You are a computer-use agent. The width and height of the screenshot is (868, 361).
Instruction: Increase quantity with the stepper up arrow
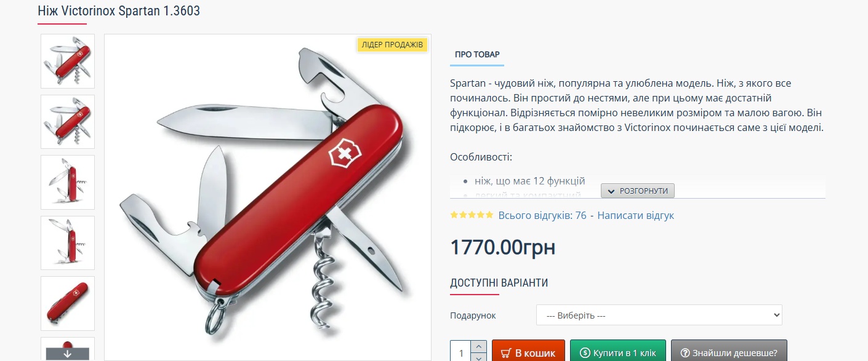(x=479, y=347)
